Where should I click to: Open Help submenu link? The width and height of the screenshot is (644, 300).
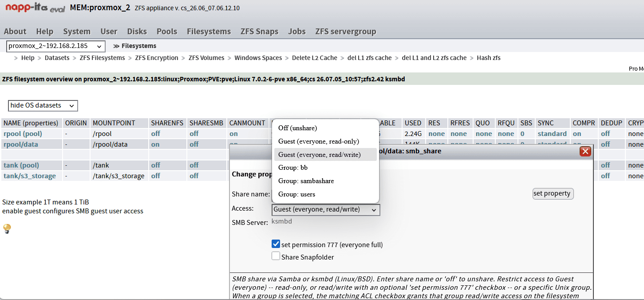pyautogui.click(x=28, y=58)
